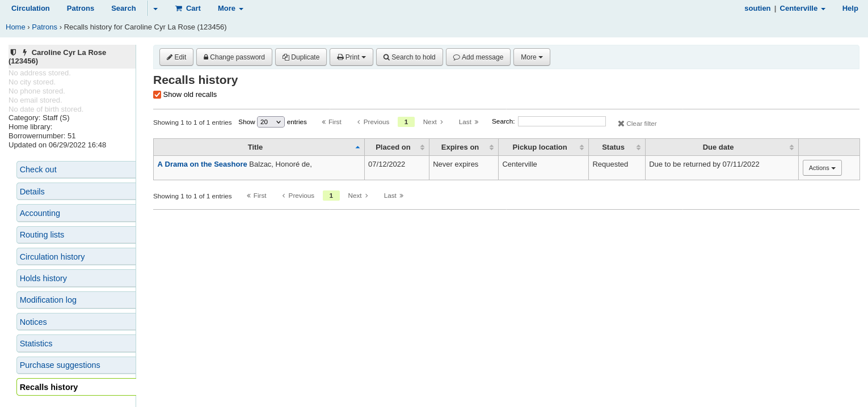Open Circulation history tab in sidebar

(x=52, y=257)
